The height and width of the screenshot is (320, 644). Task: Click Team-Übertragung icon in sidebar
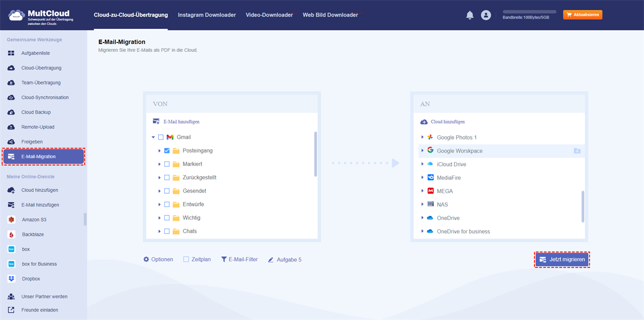pos(11,83)
